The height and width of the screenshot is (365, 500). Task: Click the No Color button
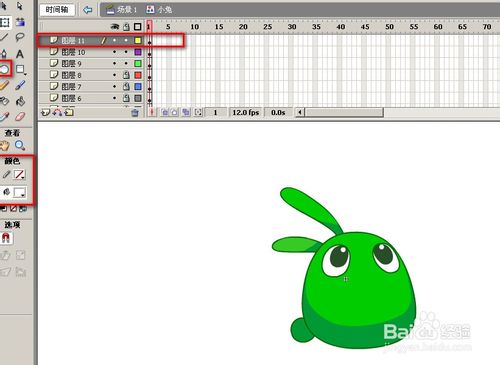(13, 209)
